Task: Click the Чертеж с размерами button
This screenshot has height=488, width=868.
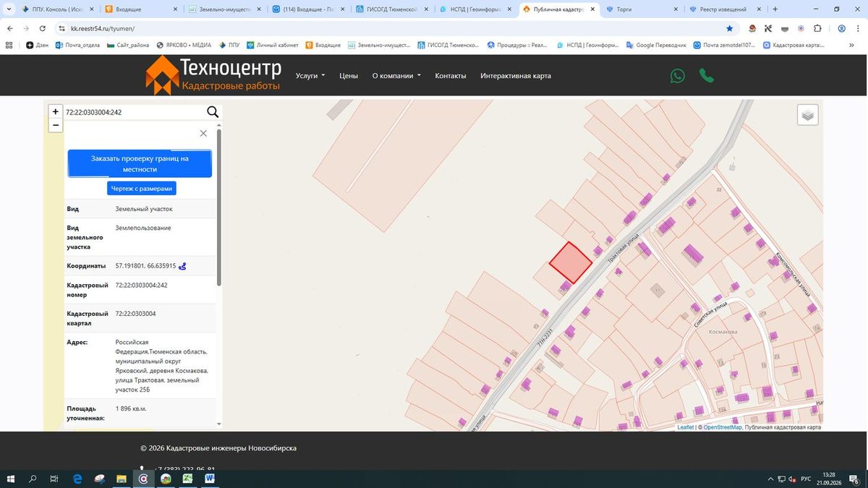Action: point(142,188)
